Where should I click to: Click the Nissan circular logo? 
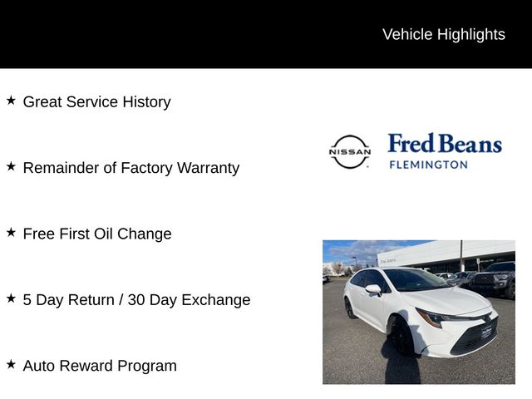click(x=350, y=152)
